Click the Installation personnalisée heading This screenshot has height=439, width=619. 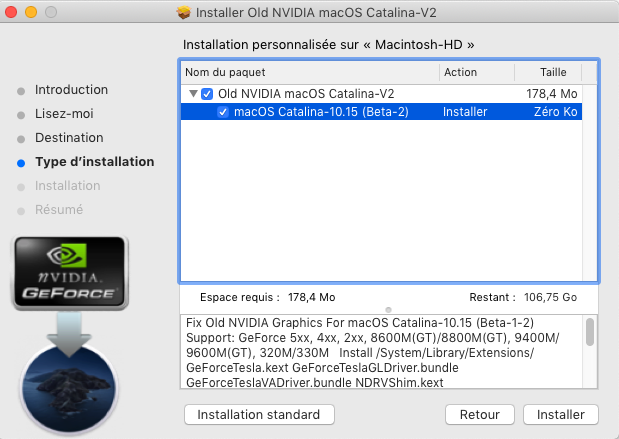point(328,45)
